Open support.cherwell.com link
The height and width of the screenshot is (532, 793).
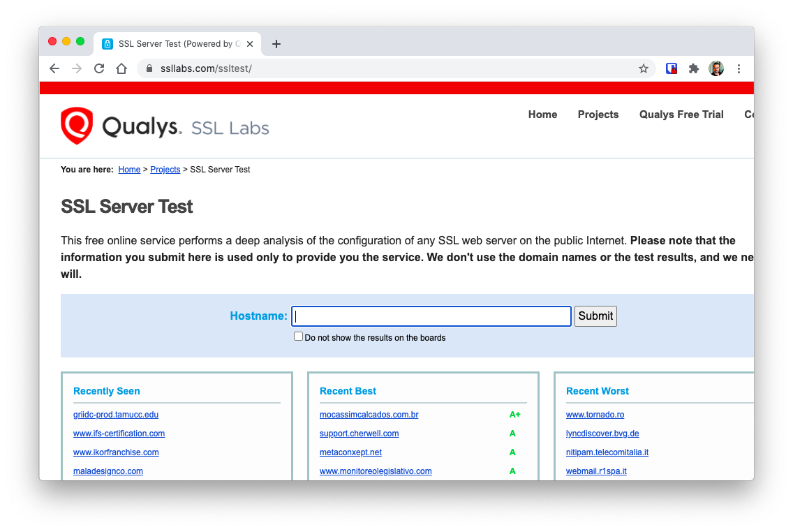point(359,434)
